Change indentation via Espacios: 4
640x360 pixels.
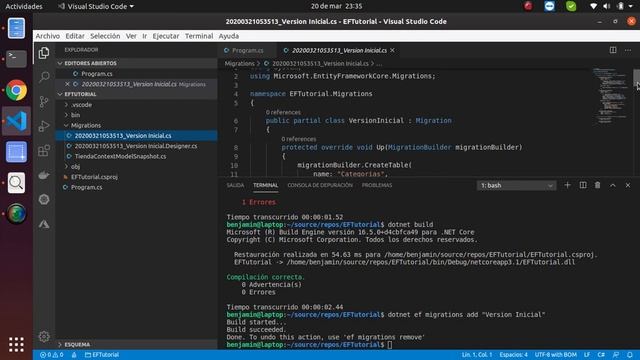coord(513,355)
